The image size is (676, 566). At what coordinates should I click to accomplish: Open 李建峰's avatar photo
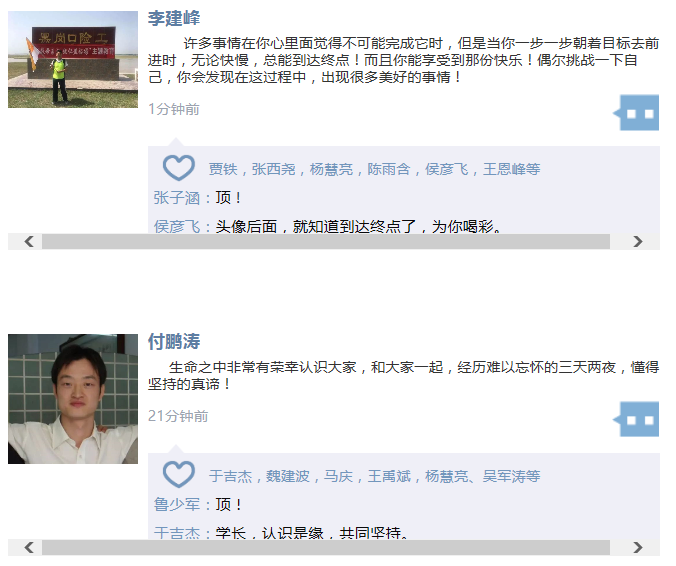click(73, 59)
